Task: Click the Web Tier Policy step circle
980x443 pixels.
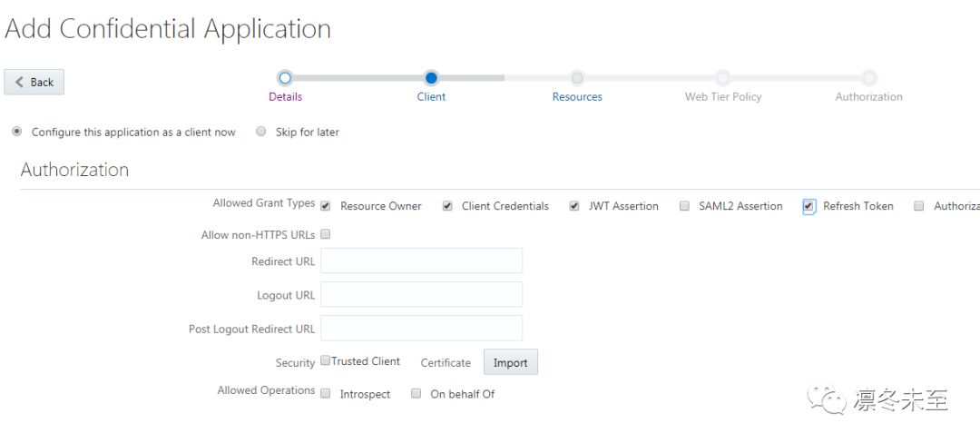Action: (x=723, y=78)
